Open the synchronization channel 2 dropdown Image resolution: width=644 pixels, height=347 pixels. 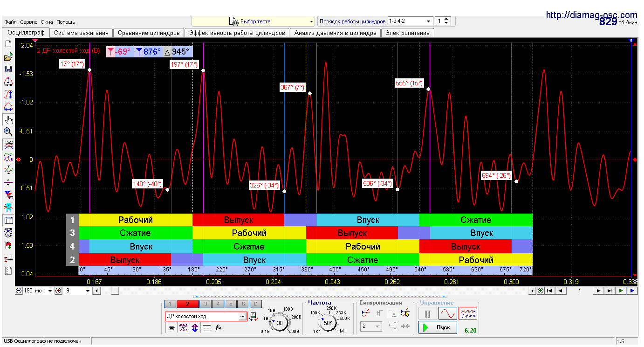(371, 326)
